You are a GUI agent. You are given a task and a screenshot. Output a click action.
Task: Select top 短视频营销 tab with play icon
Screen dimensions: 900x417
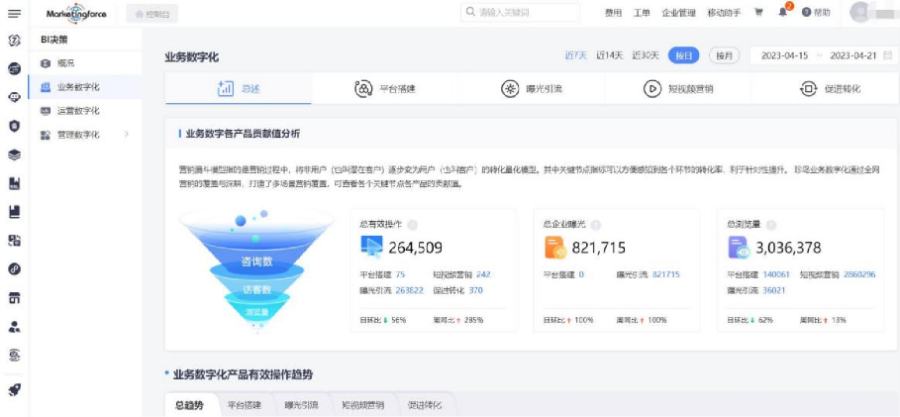(678, 89)
